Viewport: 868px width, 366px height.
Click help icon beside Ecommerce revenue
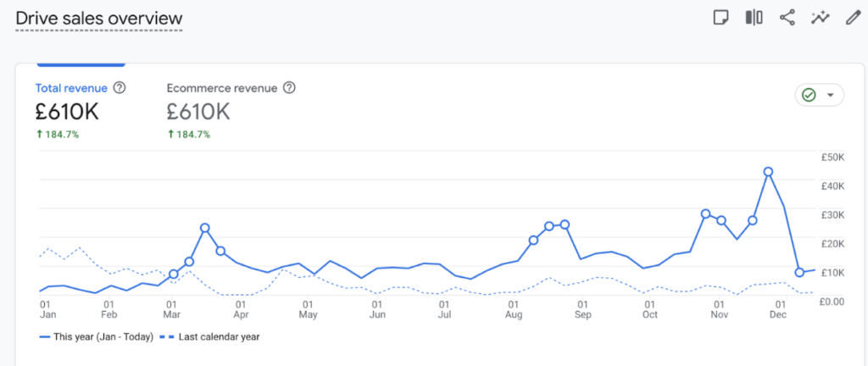point(290,87)
